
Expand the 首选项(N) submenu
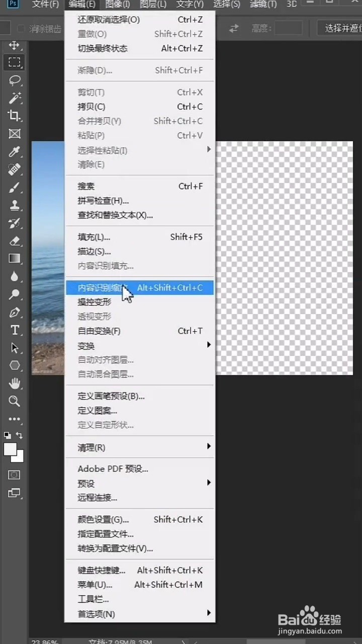[140, 614]
